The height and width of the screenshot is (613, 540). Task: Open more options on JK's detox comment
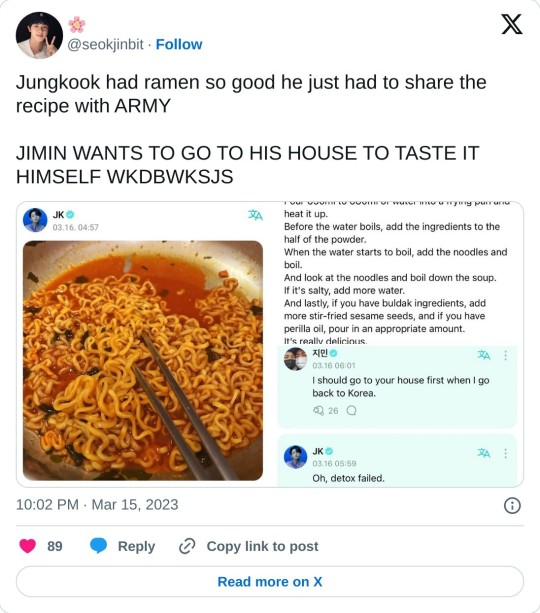tap(506, 453)
